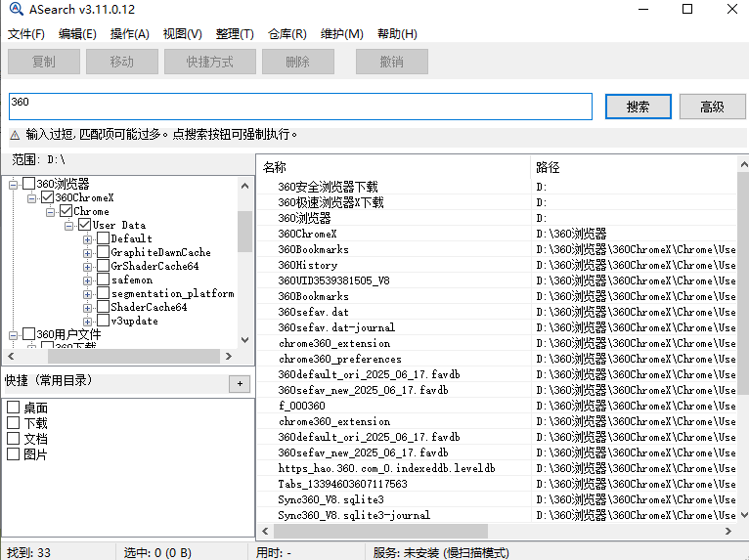Uncheck the User Data folder checkbox
749x560 pixels.
(84, 225)
